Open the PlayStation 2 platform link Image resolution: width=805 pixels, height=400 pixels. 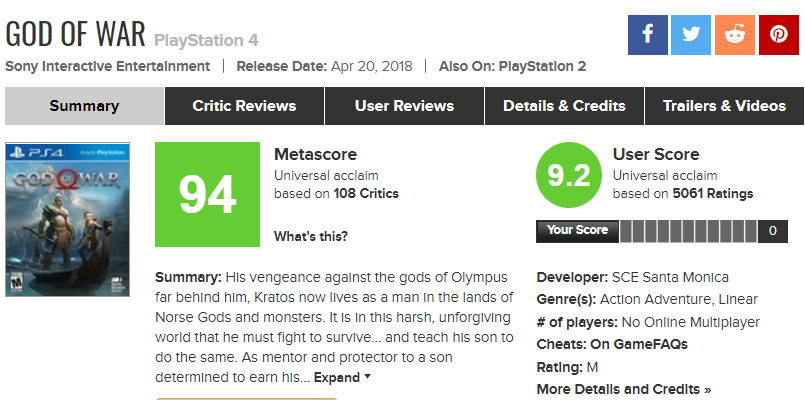tap(540, 66)
